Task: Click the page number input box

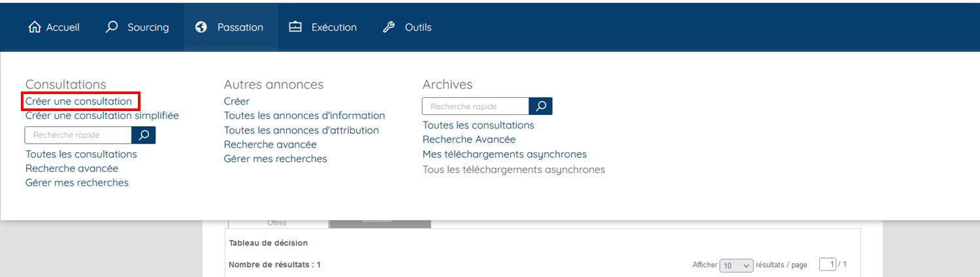Action: click(x=827, y=265)
